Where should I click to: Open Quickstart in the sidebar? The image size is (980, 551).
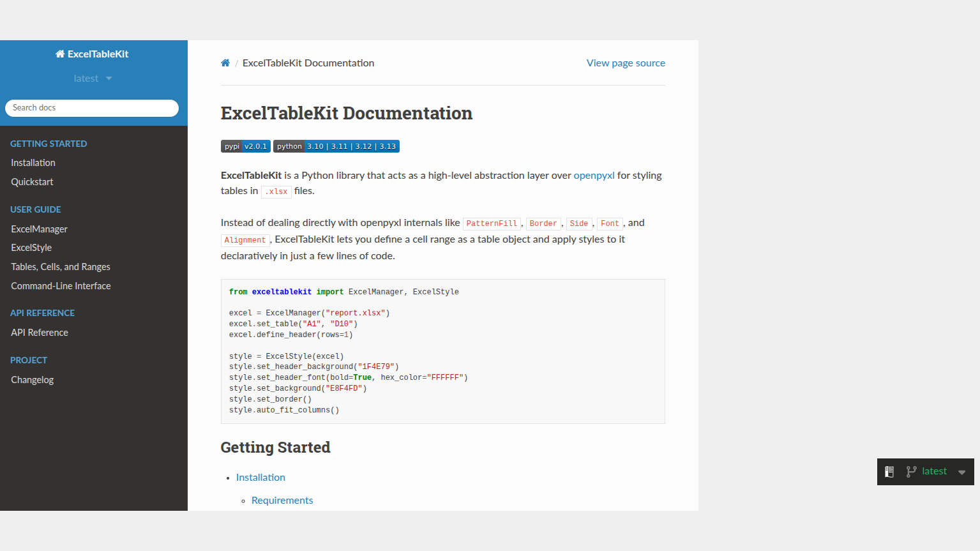(x=32, y=182)
